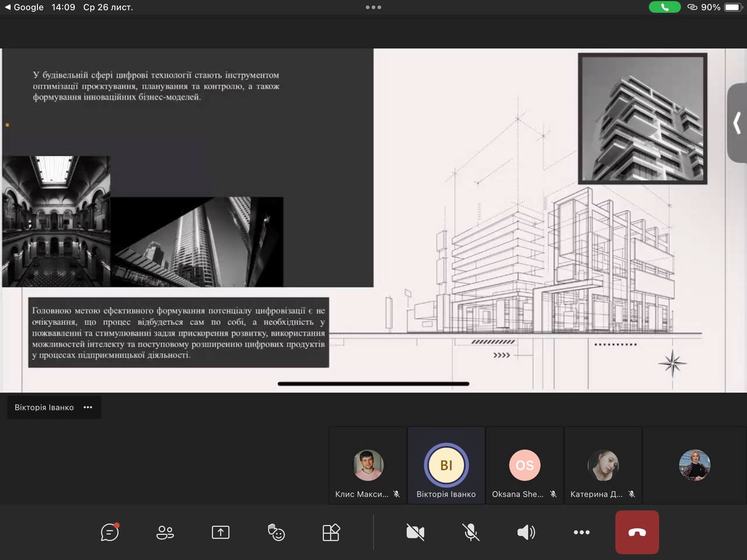Open raise hand and reactions
Viewport: 747px width, 560px height.
pyautogui.click(x=276, y=532)
